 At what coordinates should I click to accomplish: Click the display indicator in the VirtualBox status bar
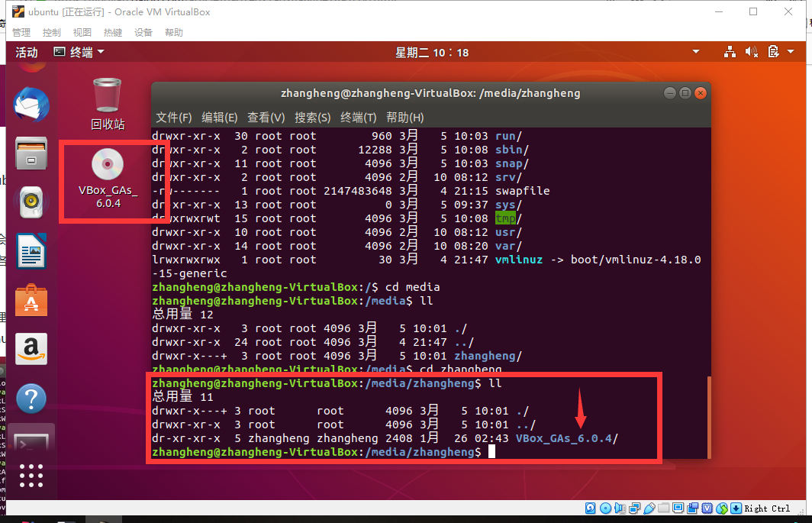678,508
